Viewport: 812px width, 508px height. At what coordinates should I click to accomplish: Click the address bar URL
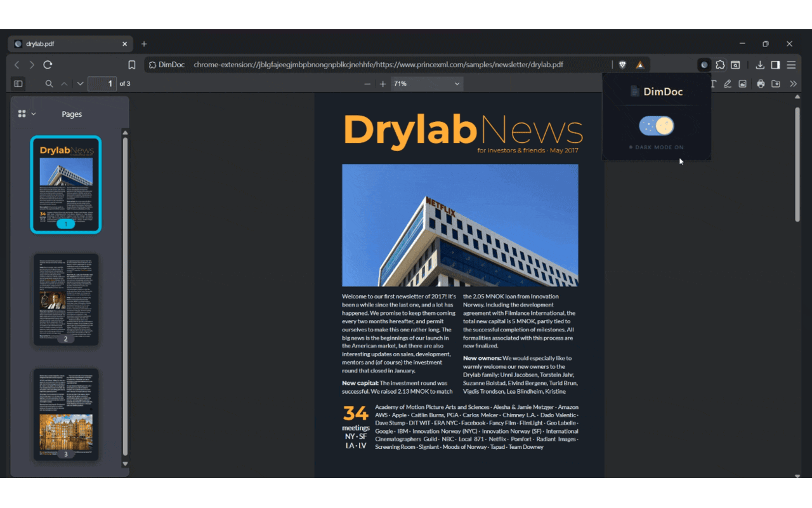(x=378, y=65)
